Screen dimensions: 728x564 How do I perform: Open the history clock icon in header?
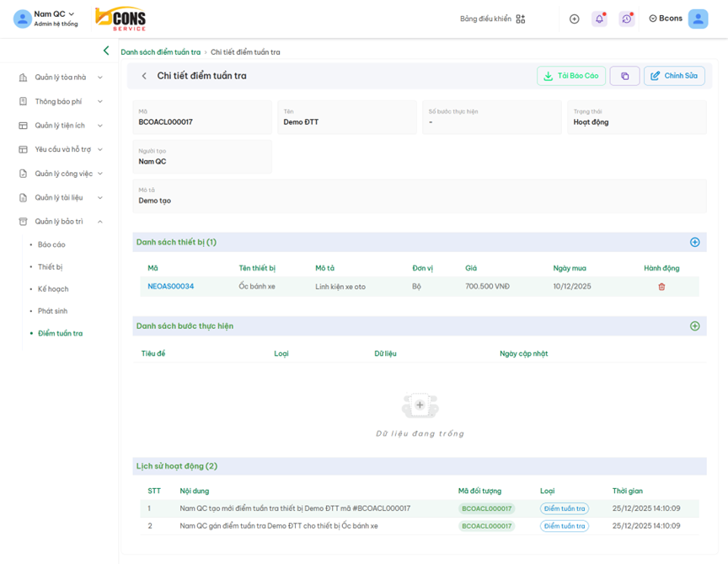(x=626, y=19)
